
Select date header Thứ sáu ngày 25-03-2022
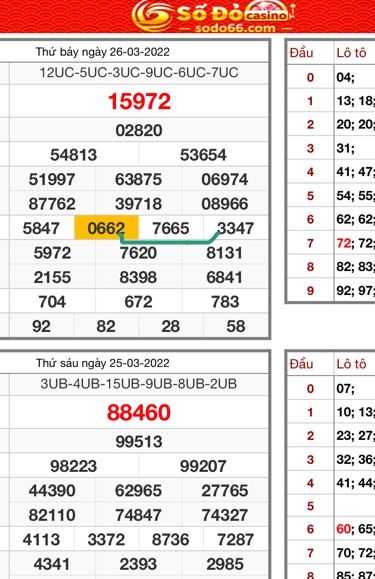103,363
